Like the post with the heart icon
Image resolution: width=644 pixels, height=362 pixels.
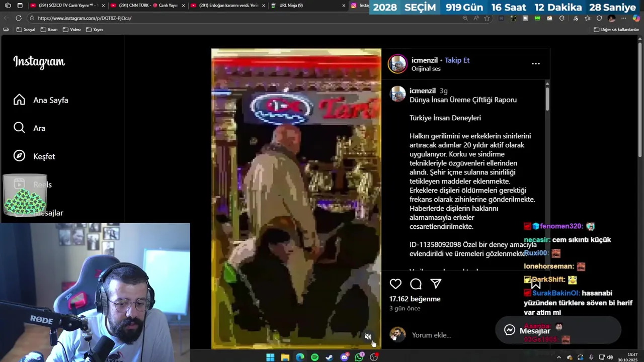pyautogui.click(x=395, y=284)
